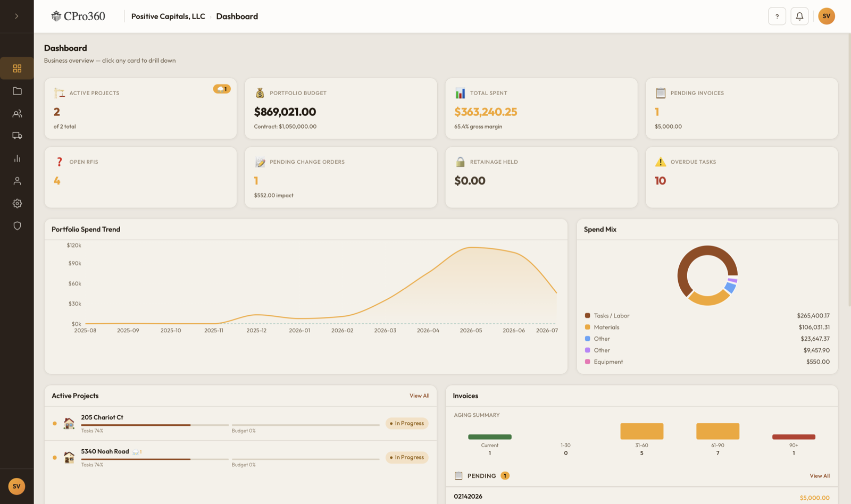This screenshot has height=504, width=851.
Task: Open the Total Spent card
Action: (x=541, y=108)
